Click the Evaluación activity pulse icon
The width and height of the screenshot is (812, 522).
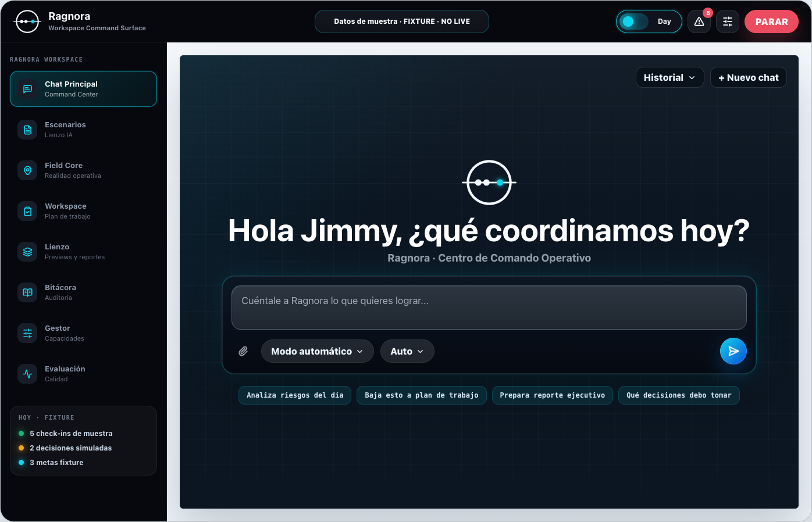(27, 374)
